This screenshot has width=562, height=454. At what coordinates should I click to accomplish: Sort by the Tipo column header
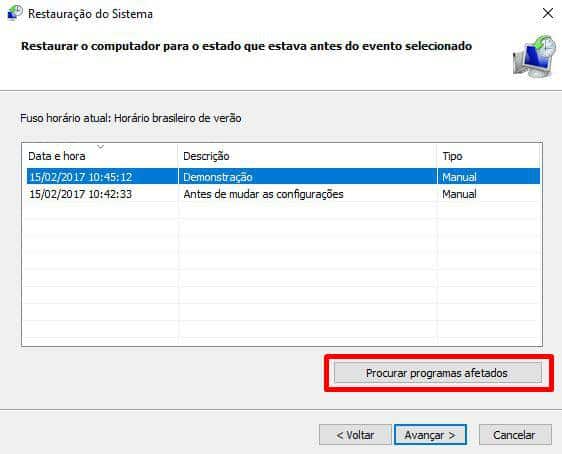pos(489,156)
